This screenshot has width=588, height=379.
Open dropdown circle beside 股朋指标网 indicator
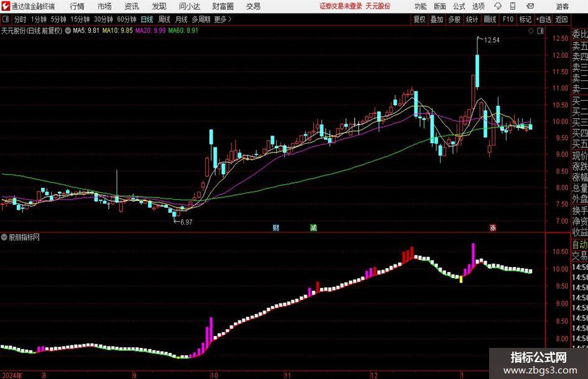4,237
